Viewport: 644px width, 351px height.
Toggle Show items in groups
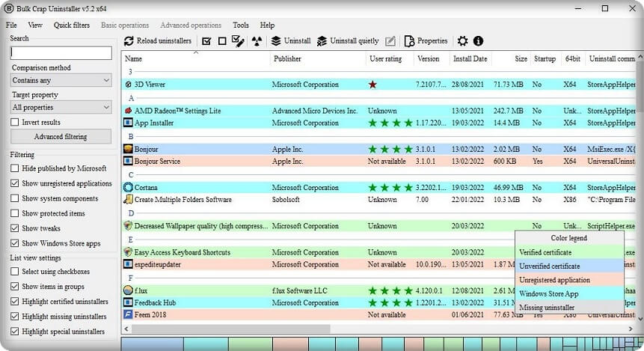coord(15,287)
